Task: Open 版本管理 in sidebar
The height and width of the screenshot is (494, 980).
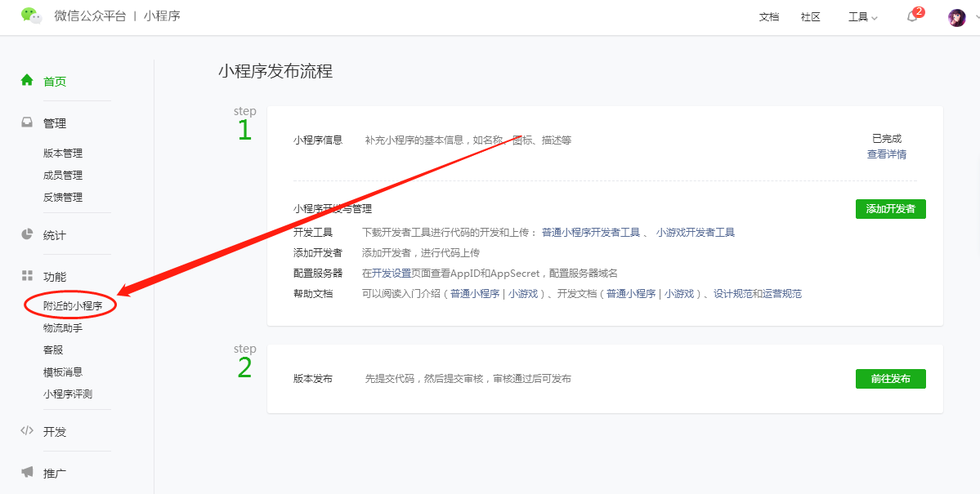Action: (62, 153)
